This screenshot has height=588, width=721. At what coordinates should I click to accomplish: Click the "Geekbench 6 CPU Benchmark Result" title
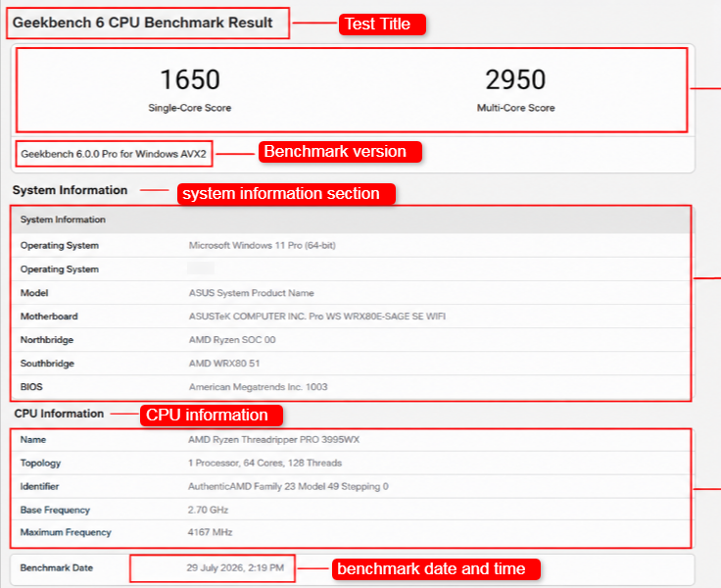pos(143,23)
